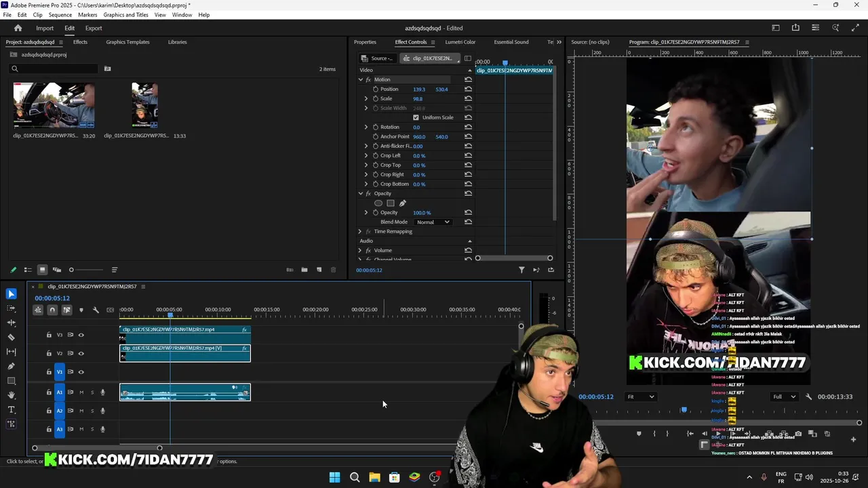Toggle Snap in Timeline magnet button

[x=52, y=310]
